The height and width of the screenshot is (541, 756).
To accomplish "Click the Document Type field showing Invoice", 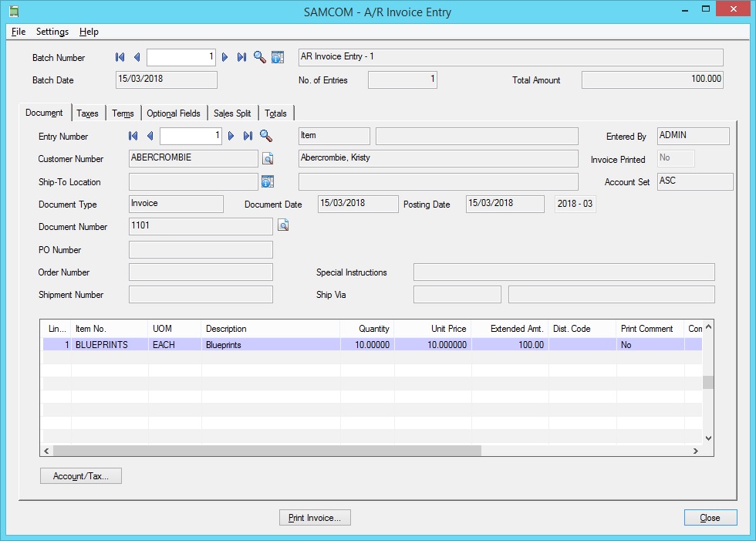I will pos(176,204).
